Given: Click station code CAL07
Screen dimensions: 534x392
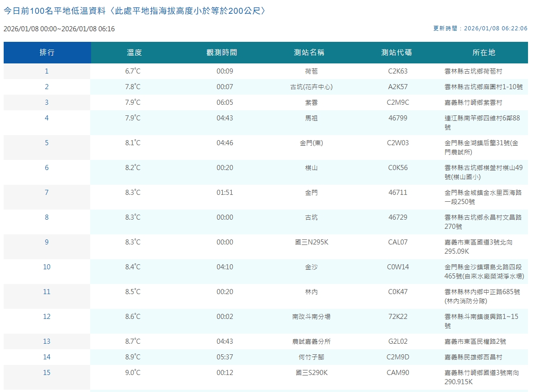Looking at the screenshot, I should (398, 242).
